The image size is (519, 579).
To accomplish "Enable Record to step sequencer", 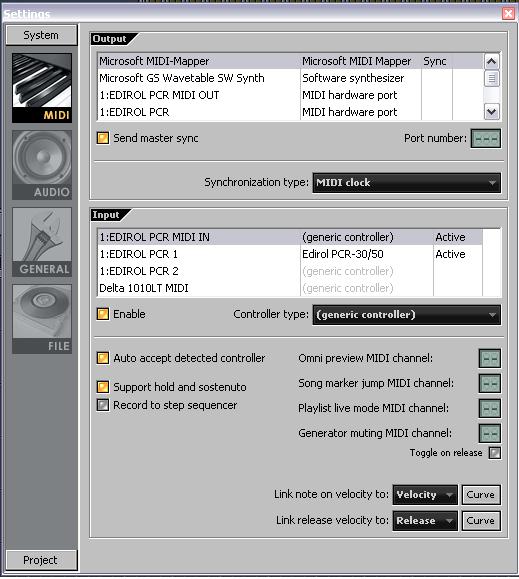I will tap(103, 405).
